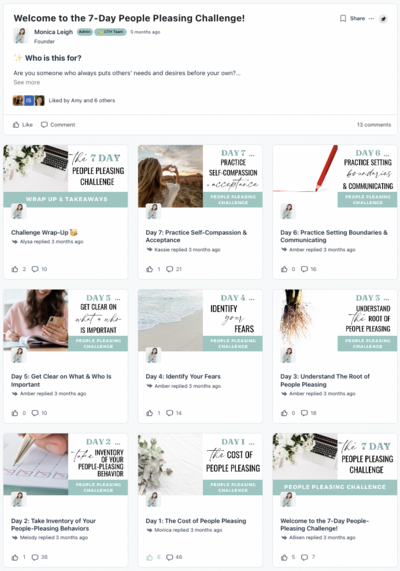Image resolution: width=400 pixels, height=571 pixels.
Task: Open Day 3: Understand The Root title
Action: (325, 380)
